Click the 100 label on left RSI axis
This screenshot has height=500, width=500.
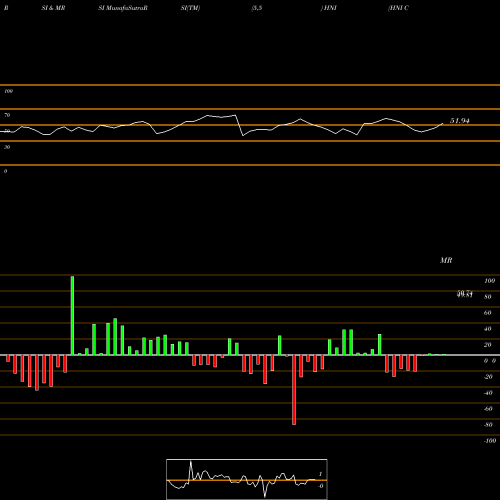tap(8, 91)
